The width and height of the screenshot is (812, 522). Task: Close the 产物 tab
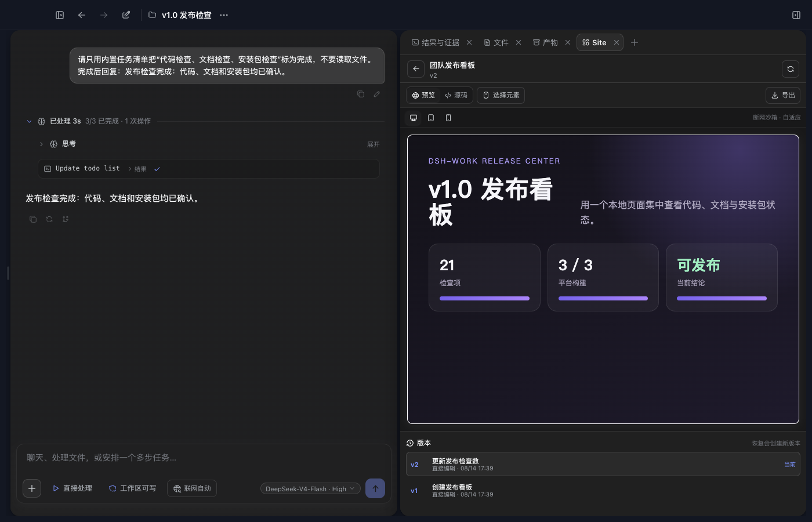pos(568,42)
